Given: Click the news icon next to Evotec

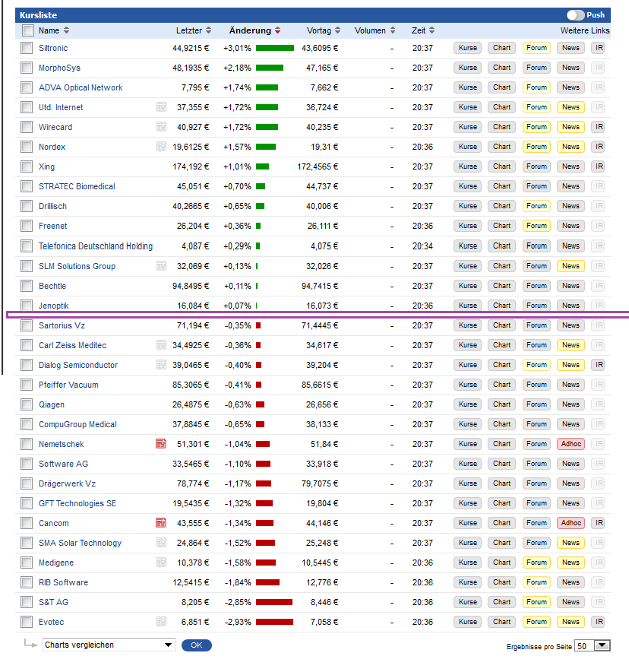Looking at the screenshot, I should tap(160, 621).
